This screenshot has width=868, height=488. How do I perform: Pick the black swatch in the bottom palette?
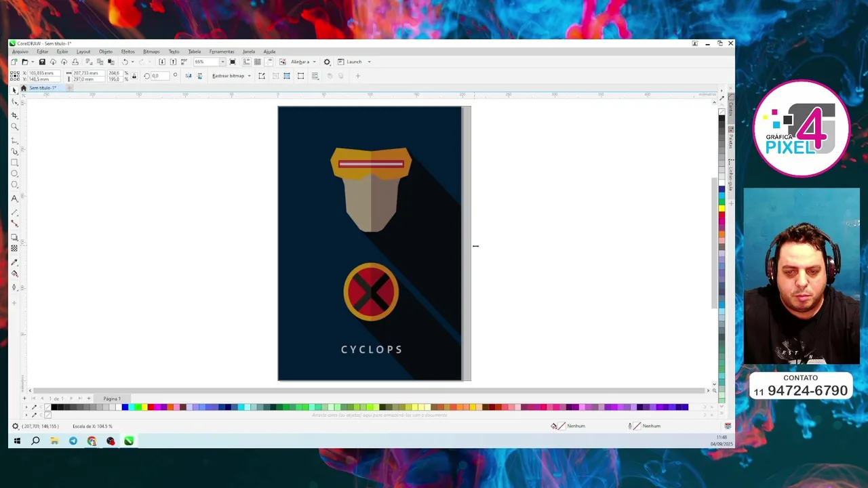pos(54,407)
